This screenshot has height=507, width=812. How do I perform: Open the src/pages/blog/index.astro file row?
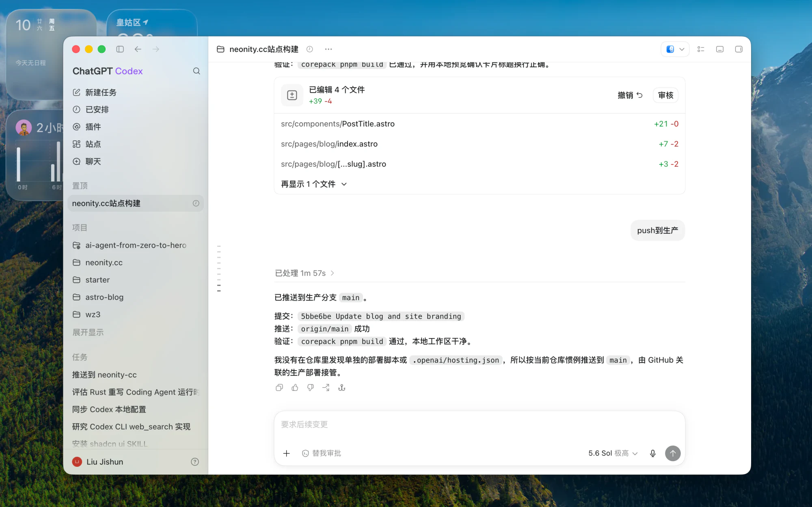[x=479, y=144]
